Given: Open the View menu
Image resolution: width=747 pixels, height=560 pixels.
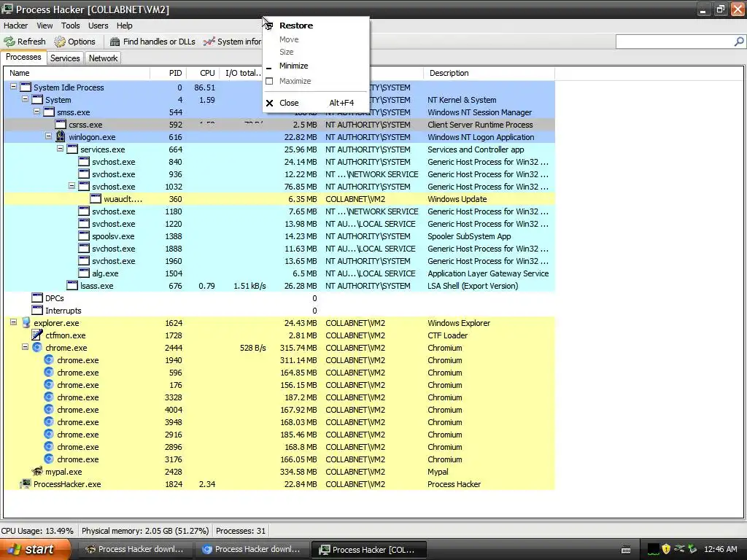Looking at the screenshot, I should (44, 26).
